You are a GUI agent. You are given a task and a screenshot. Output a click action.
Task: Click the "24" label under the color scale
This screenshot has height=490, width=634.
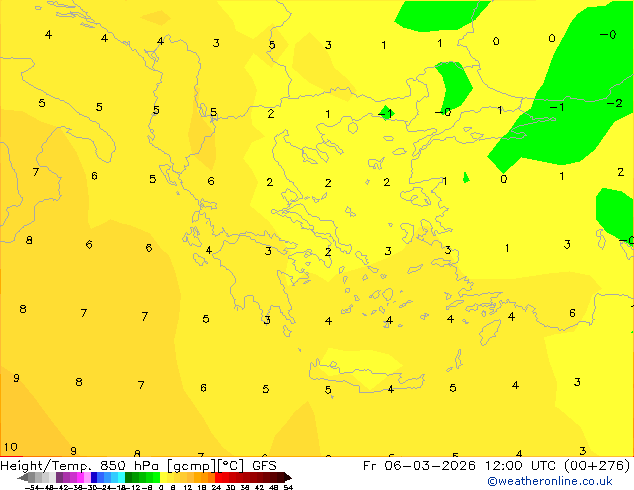216,488
